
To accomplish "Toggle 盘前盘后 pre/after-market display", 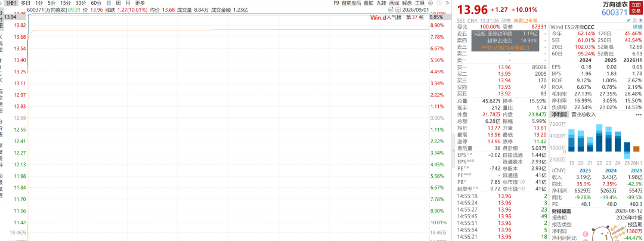I will (351, 3).
